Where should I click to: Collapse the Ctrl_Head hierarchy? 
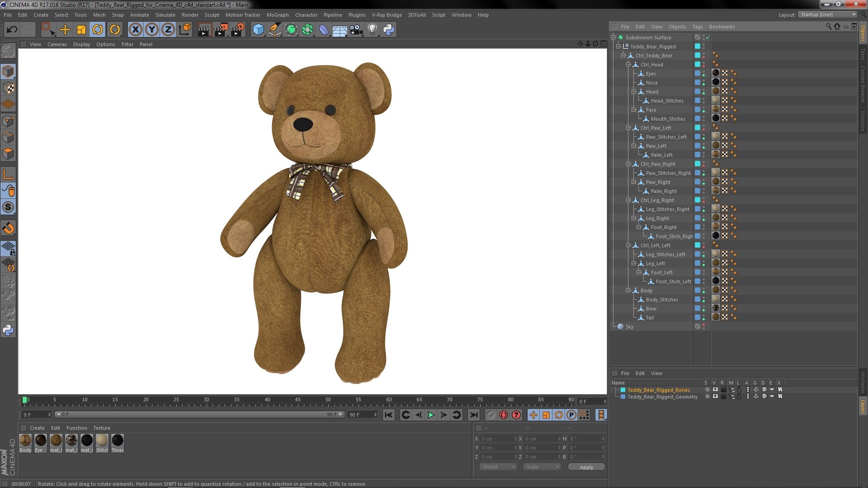point(628,65)
